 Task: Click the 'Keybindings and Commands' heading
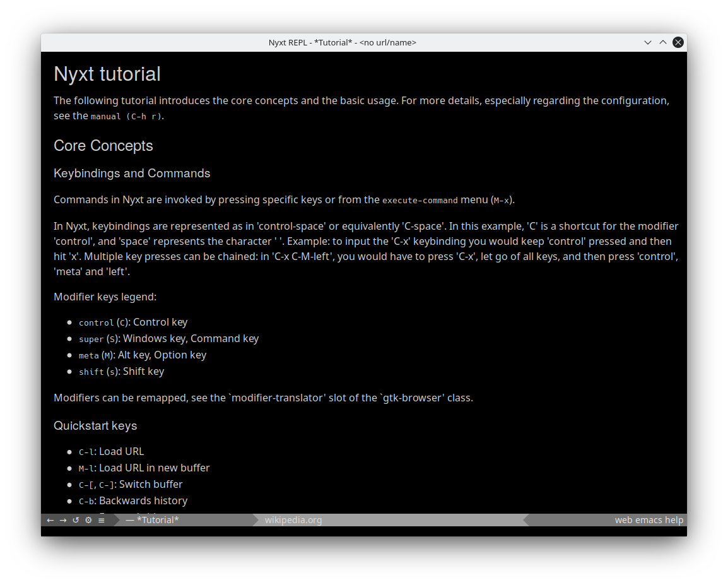[x=132, y=173]
